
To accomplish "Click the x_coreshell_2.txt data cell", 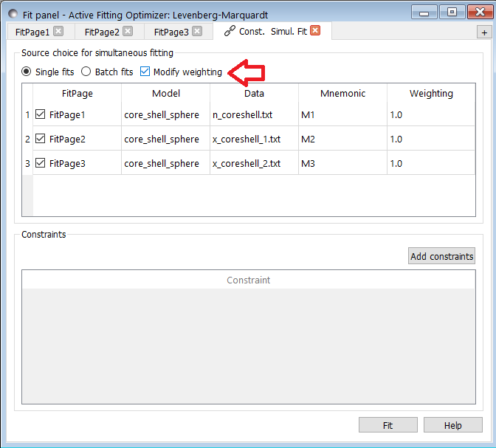I will point(254,163).
